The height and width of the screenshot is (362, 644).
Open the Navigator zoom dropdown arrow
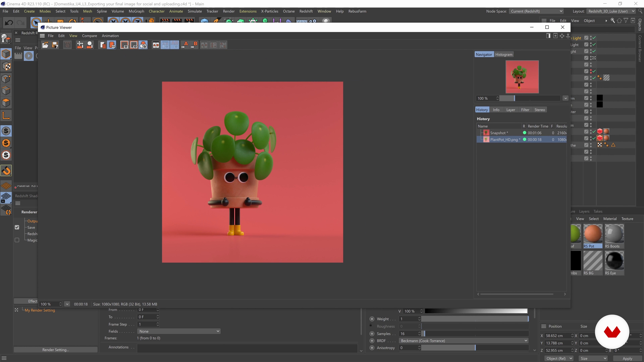tap(566, 98)
